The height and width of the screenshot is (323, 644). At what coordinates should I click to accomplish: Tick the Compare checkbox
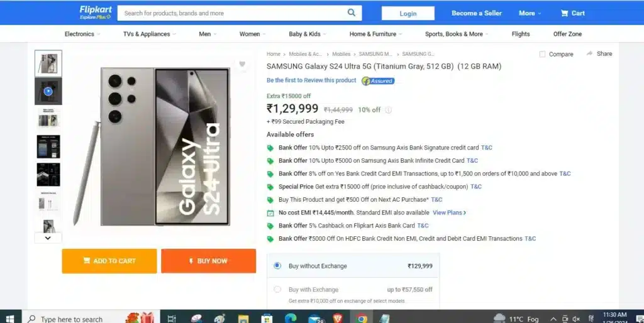click(x=542, y=54)
